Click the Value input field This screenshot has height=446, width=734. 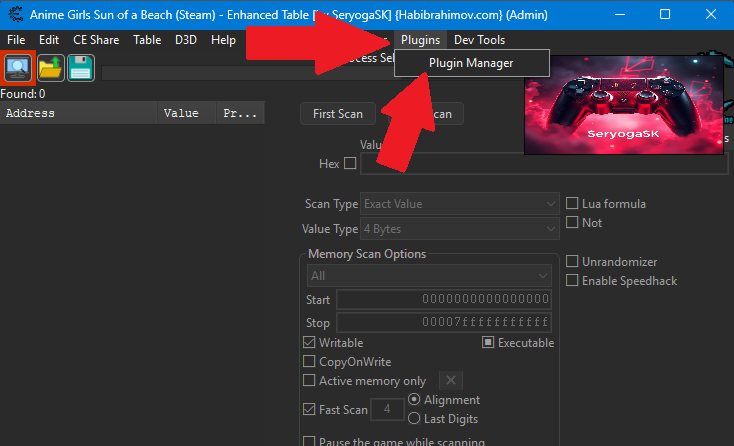point(544,164)
